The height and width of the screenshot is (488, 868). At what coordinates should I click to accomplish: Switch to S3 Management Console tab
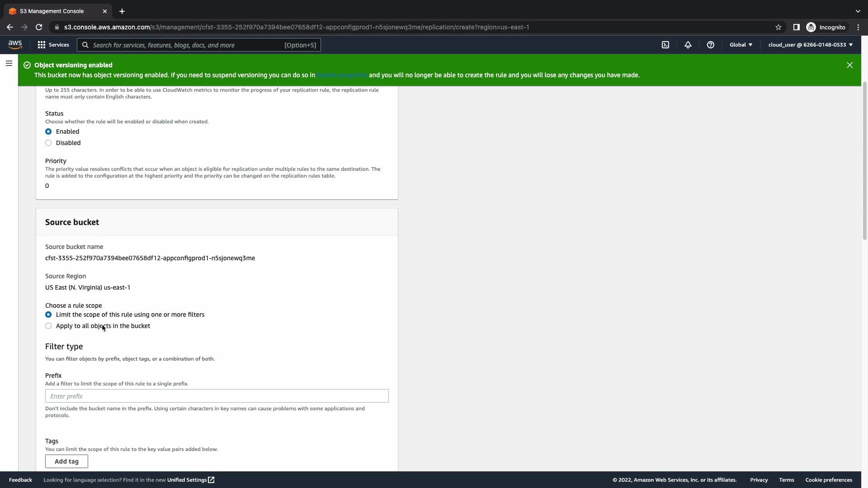[52, 11]
